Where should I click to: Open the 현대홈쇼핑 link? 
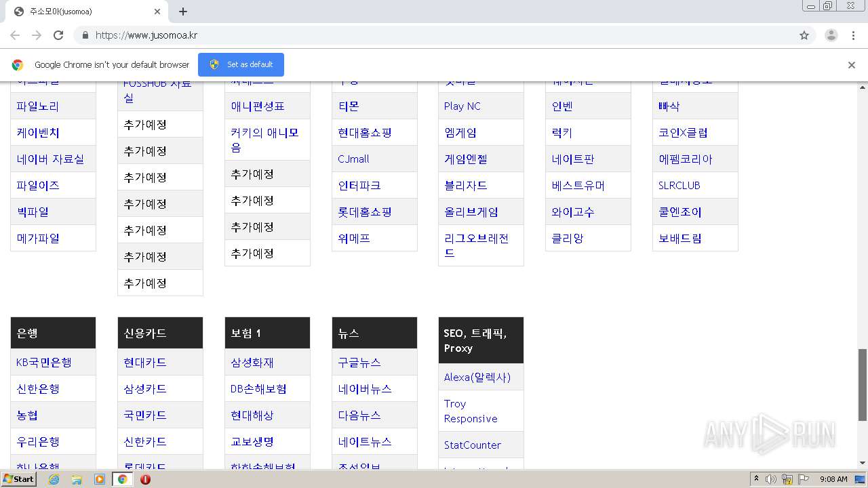tap(365, 133)
